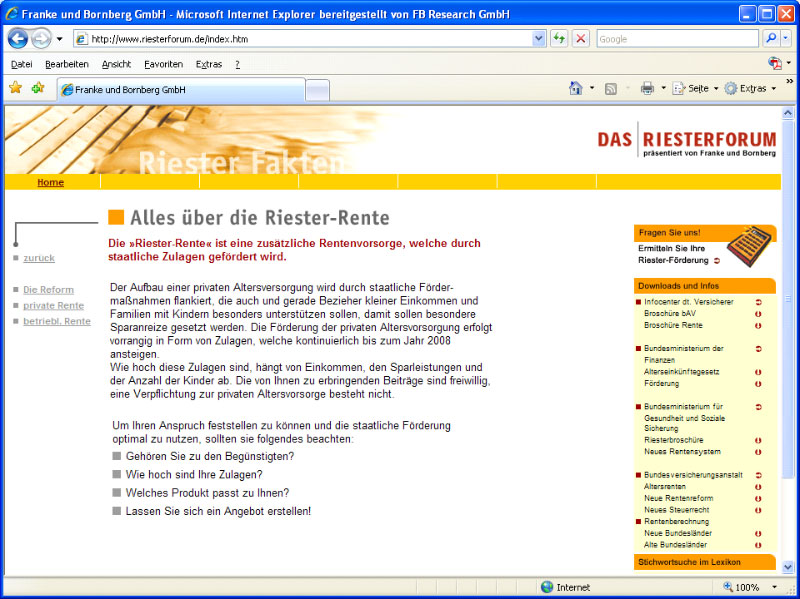Open the private Rente sidebar link

pyautogui.click(x=54, y=306)
